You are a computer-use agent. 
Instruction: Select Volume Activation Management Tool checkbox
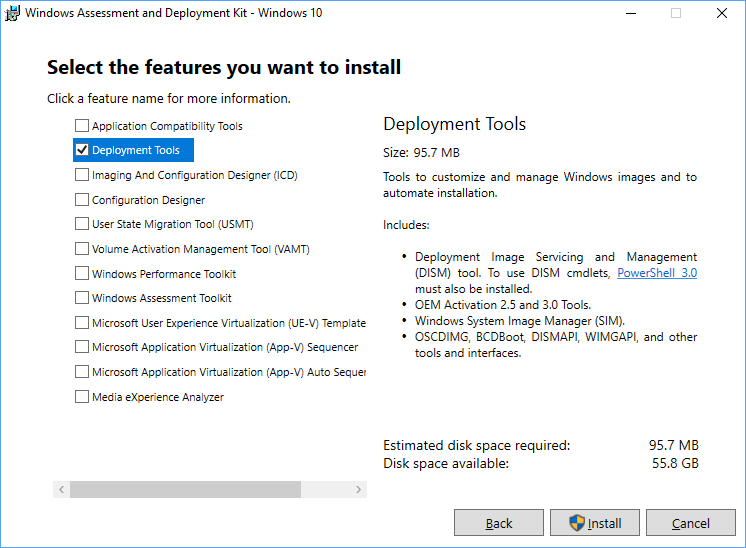pyautogui.click(x=82, y=249)
